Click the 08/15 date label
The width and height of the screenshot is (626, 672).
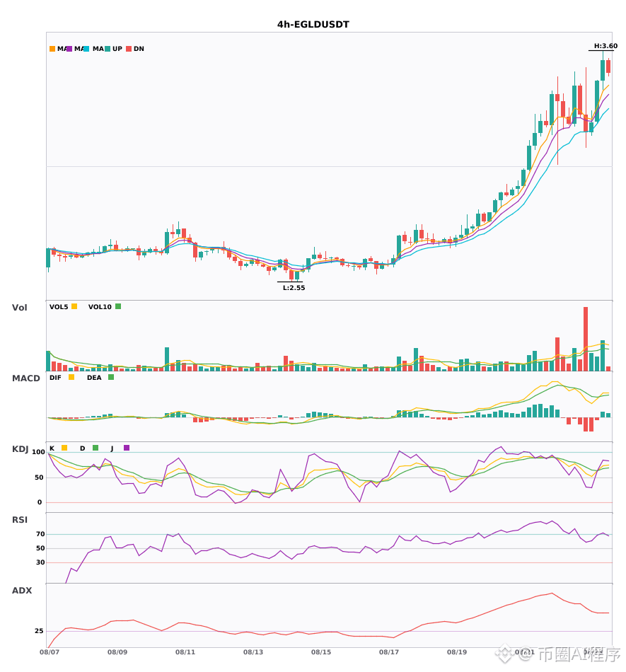(321, 652)
